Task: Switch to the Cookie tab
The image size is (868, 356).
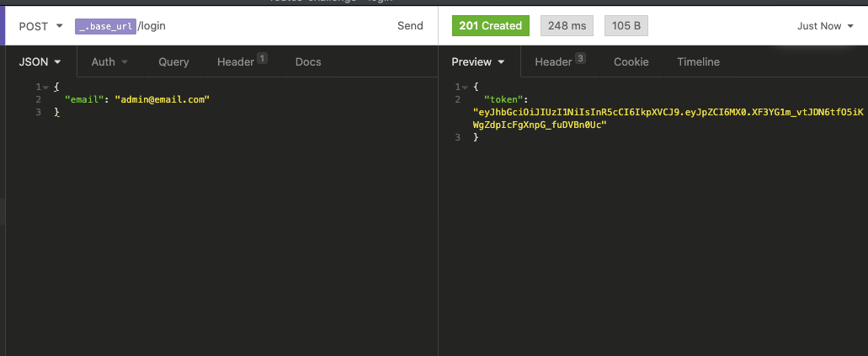Action: click(631, 62)
